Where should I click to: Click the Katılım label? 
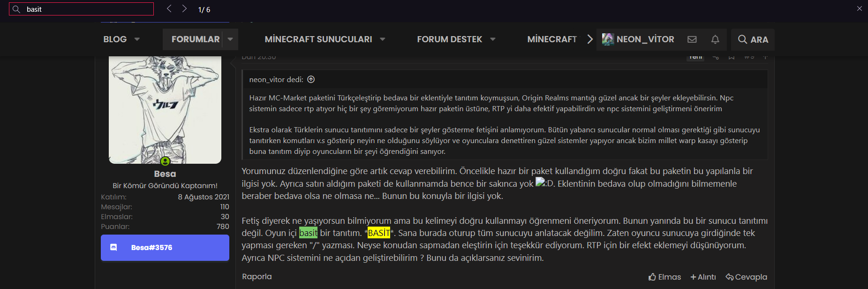(113, 197)
